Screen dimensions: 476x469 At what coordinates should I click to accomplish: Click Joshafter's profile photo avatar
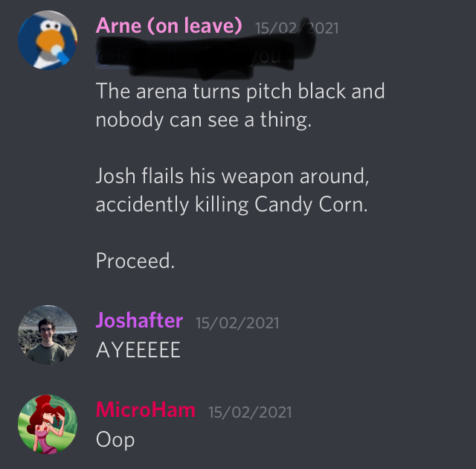click(48, 335)
